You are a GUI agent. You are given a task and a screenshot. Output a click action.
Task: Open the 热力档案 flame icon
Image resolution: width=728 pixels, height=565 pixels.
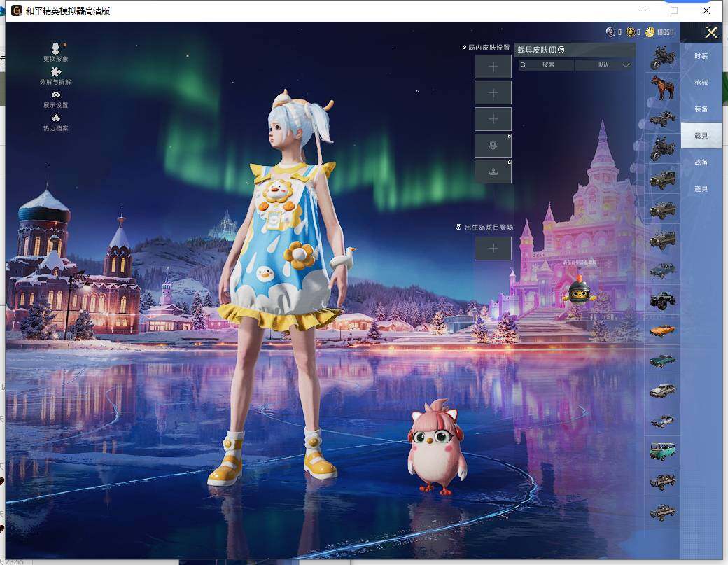[x=56, y=118]
